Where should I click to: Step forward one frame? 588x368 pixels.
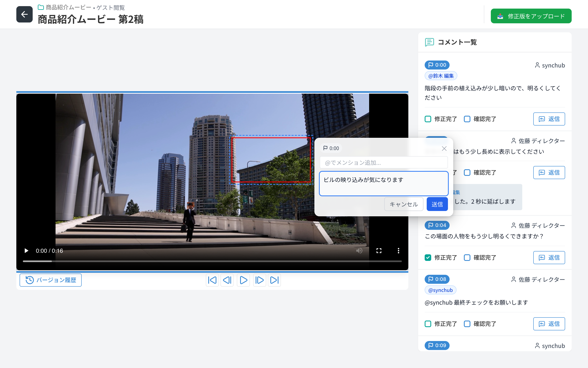pos(259,280)
